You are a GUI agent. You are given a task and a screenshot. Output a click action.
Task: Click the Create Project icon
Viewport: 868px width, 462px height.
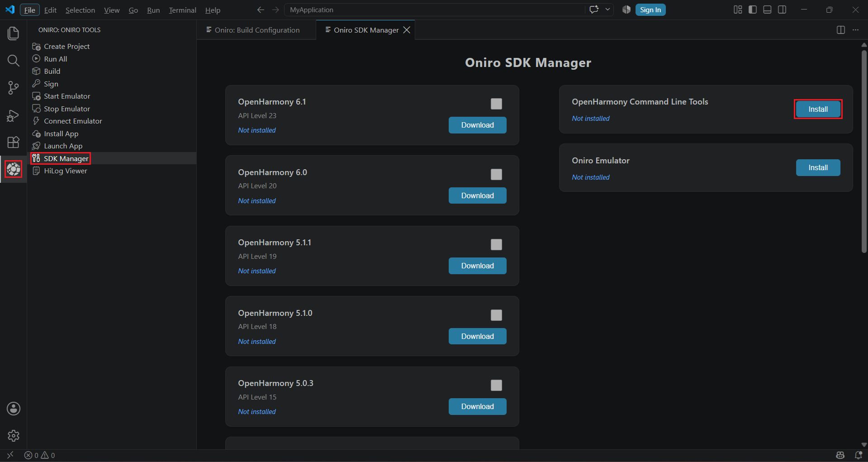(x=37, y=46)
